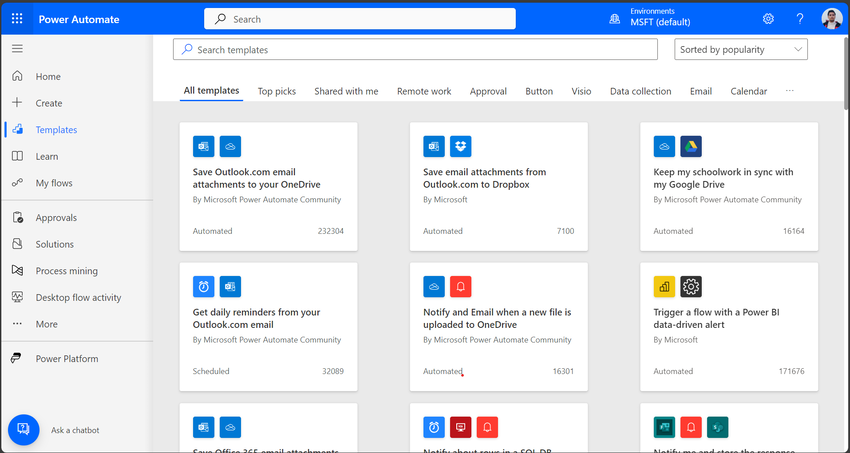850x453 pixels.
Task: Open the Ask a chatbot round button
Action: tap(23, 430)
